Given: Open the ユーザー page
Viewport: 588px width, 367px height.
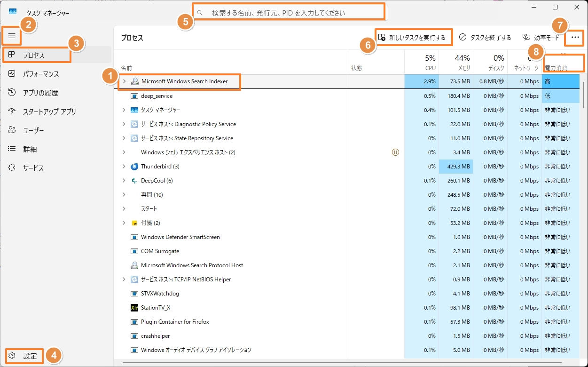Looking at the screenshot, I should [56, 130].
